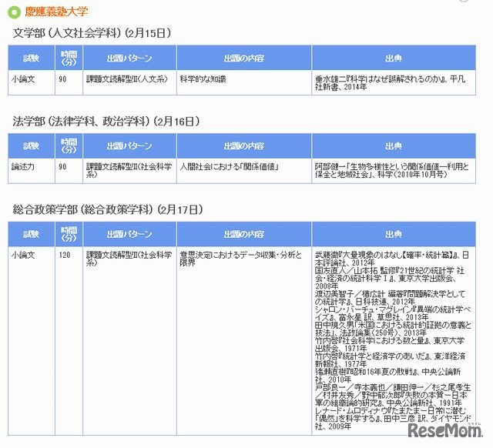
Task: Click 出題パターン header in the 法学部 table
Action: click(x=129, y=145)
